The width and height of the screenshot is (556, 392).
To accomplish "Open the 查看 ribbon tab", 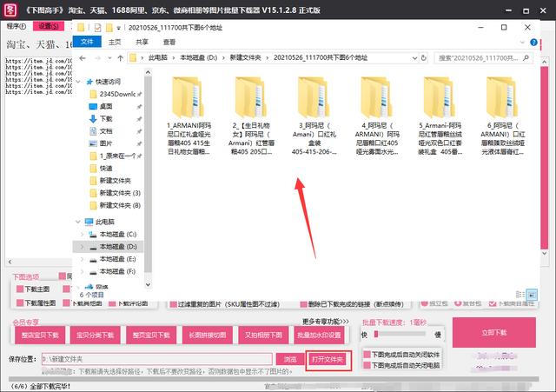I will (x=169, y=43).
